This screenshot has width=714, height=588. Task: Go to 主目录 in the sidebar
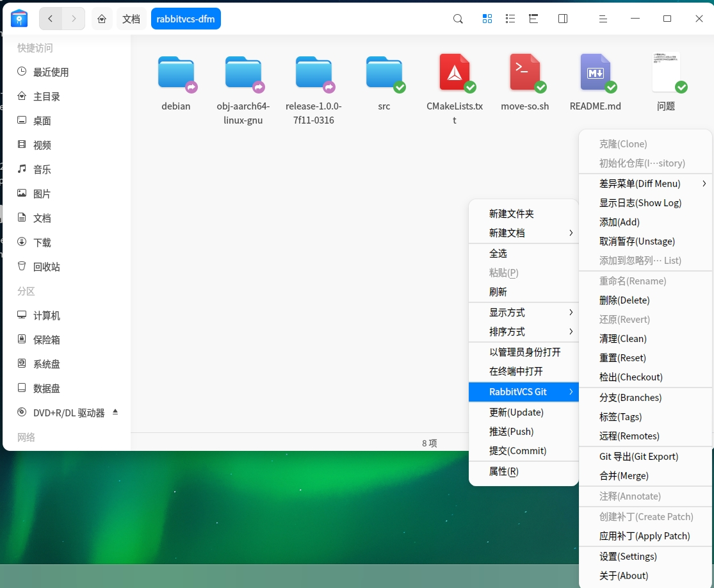67,96
